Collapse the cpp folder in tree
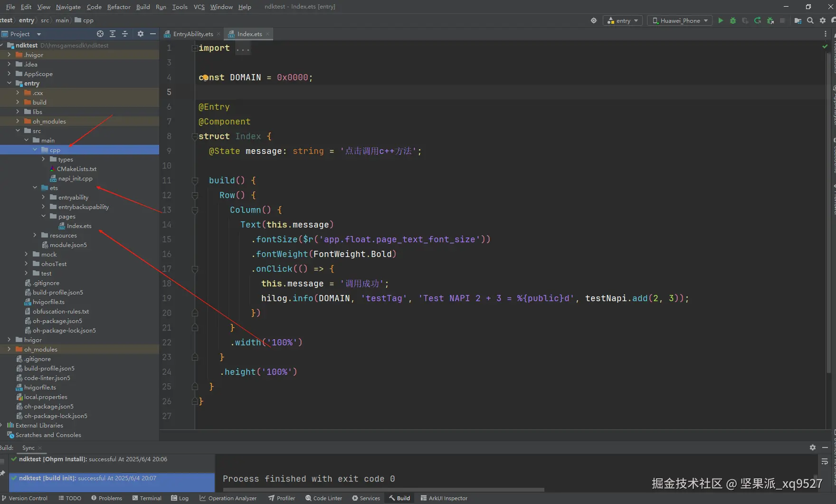The image size is (836, 504). click(35, 150)
